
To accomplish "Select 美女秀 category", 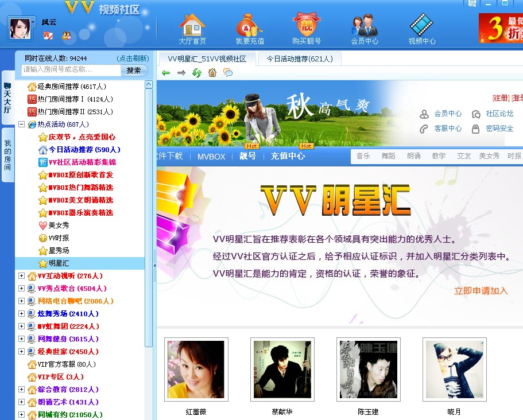I will pyautogui.click(x=489, y=156).
